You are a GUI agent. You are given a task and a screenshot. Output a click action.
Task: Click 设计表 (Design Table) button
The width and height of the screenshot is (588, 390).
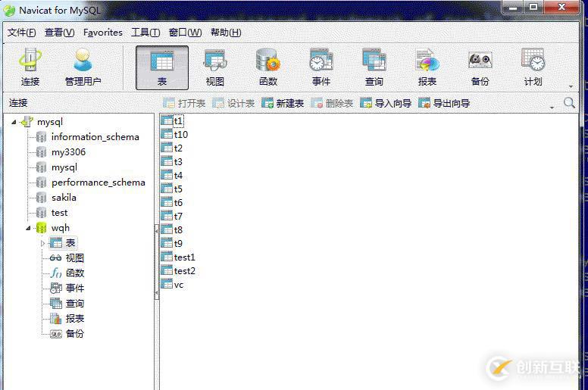point(233,103)
